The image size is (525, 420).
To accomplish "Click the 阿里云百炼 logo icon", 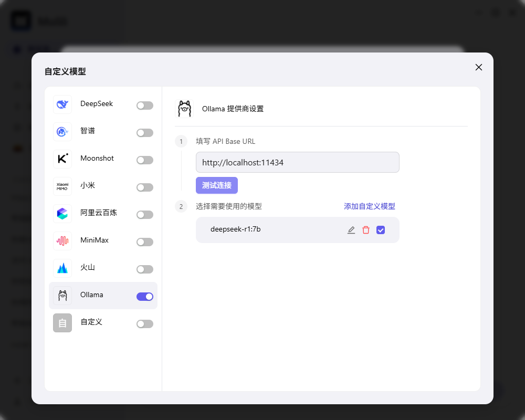I will (x=62, y=214).
